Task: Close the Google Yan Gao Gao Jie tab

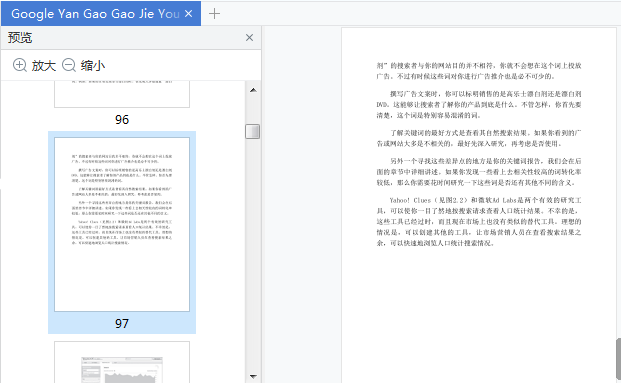Action: point(189,13)
